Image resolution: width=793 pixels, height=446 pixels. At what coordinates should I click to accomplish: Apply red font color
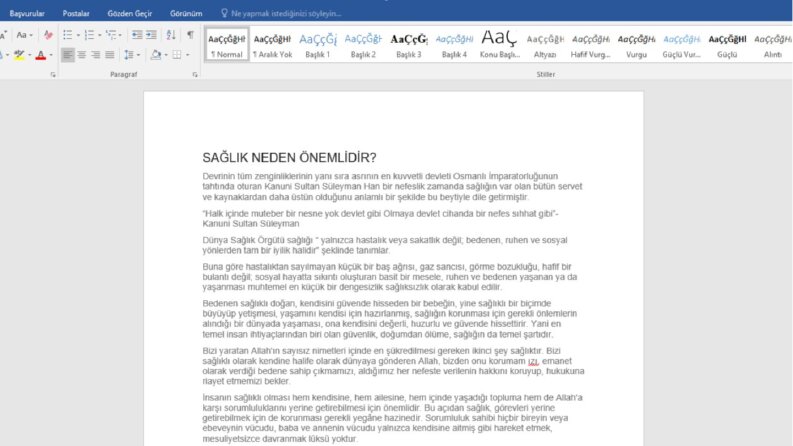click(41, 55)
